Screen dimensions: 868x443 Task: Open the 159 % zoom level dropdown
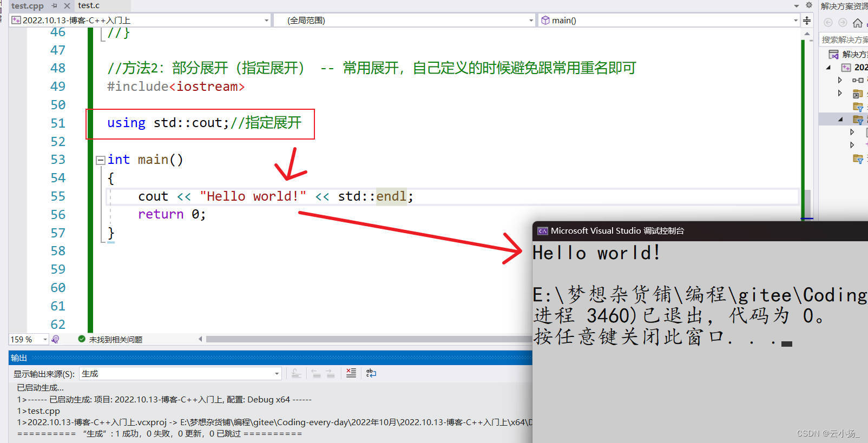click(29, 339)
